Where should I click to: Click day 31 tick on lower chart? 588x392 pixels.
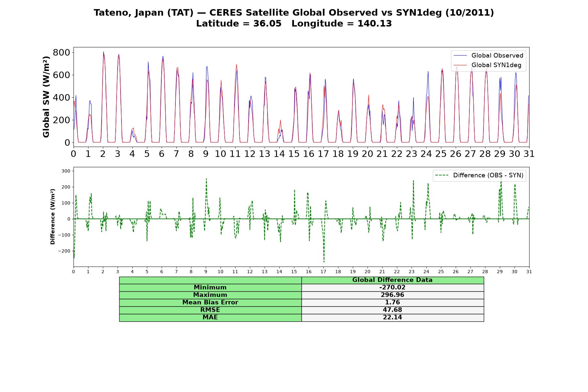coord(529,271)
